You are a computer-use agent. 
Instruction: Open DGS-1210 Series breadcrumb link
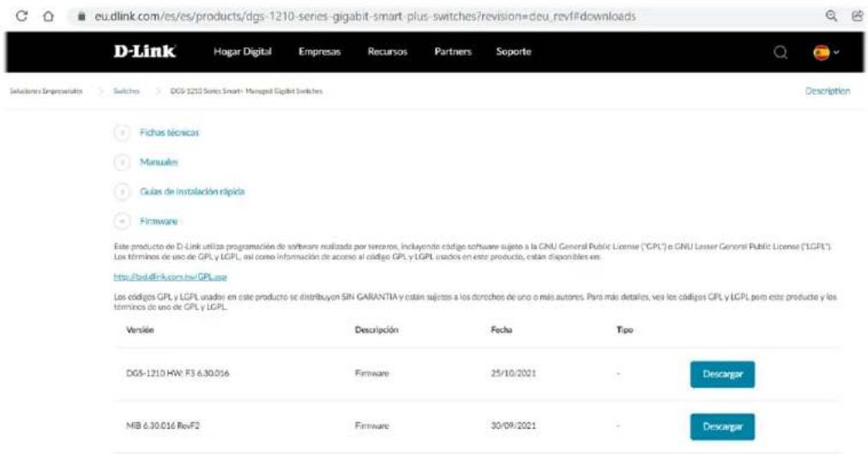246,91
